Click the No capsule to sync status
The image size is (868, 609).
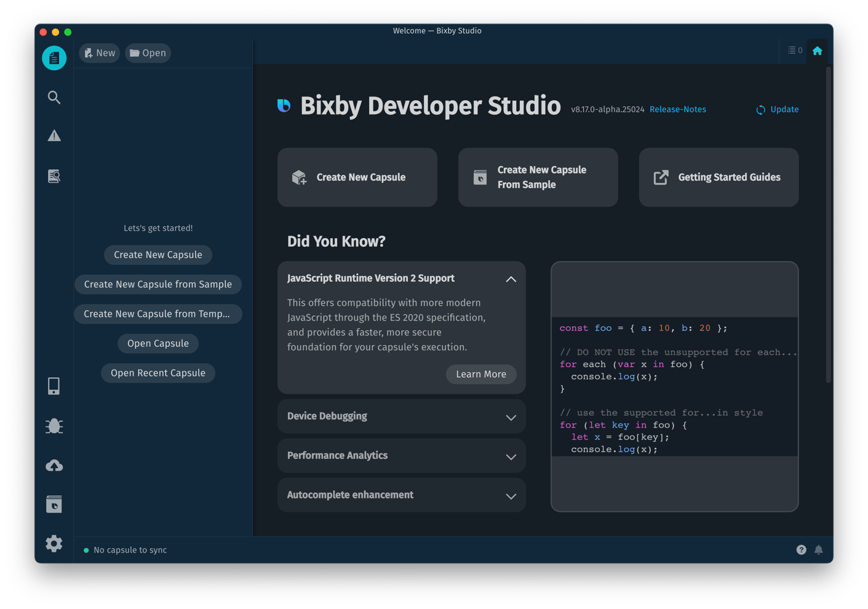click(x=125, y=550)
